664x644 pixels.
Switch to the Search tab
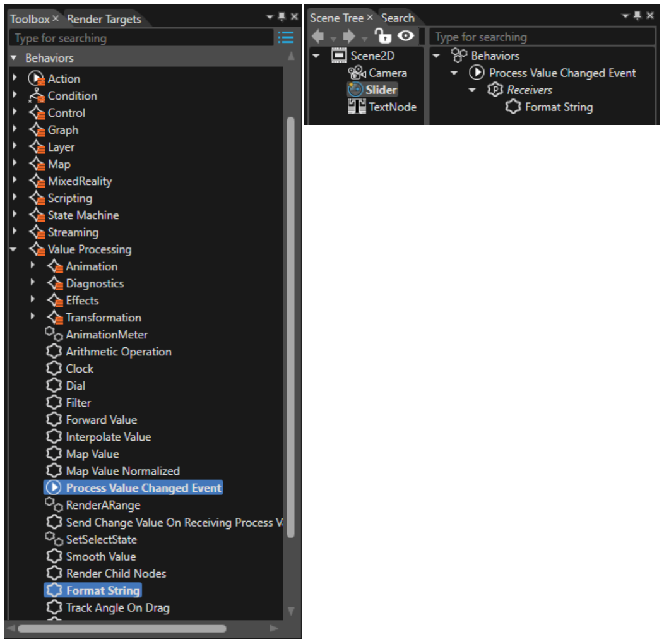[x=398, y=18]
